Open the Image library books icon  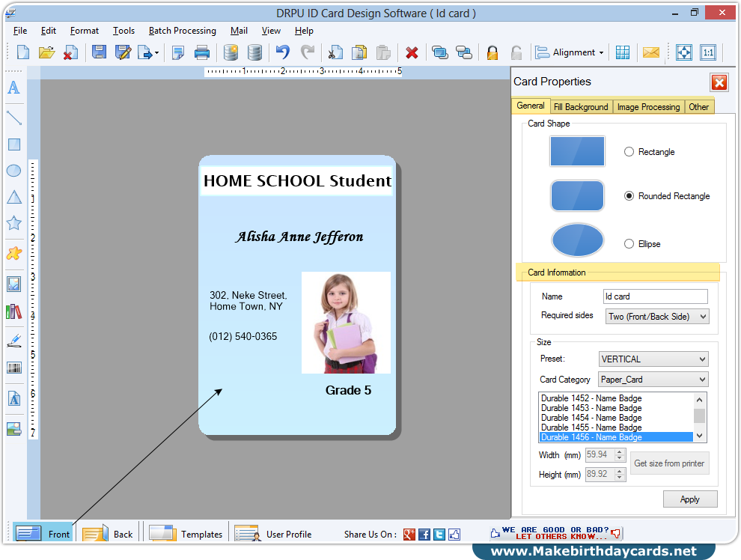13,311
